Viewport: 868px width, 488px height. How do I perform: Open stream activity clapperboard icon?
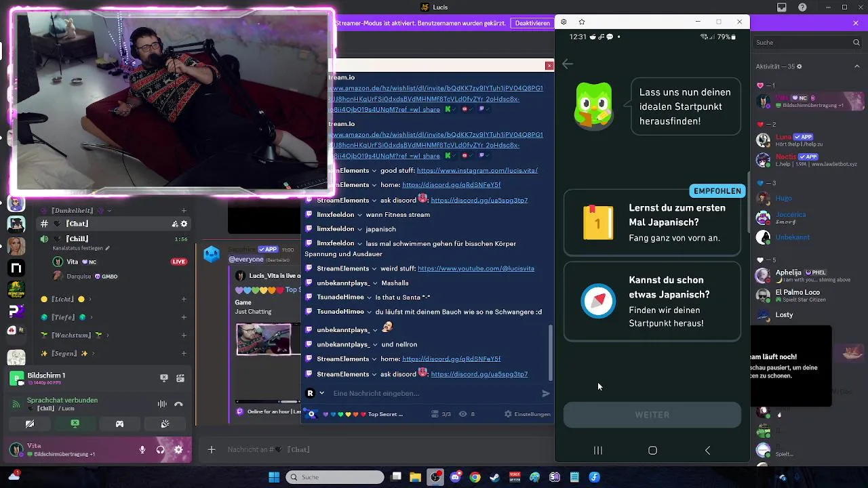click(180, 378)
